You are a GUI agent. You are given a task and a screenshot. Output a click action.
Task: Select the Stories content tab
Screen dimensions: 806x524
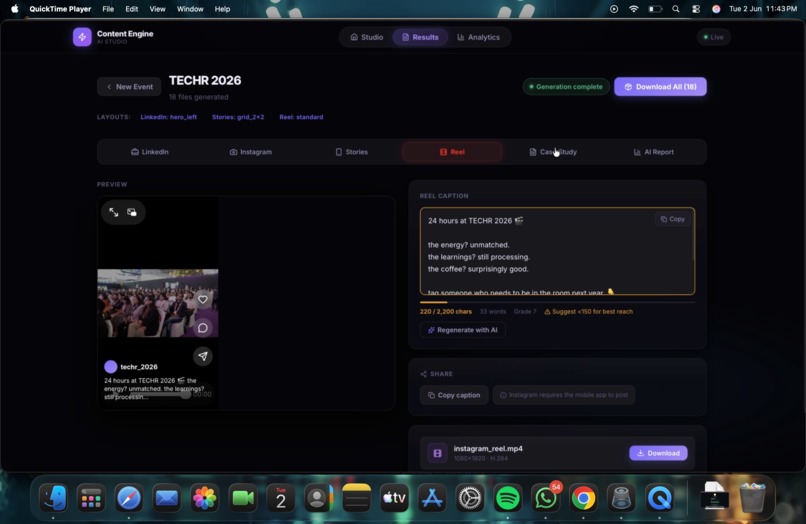pyautogui.click(x=352, y=152)
